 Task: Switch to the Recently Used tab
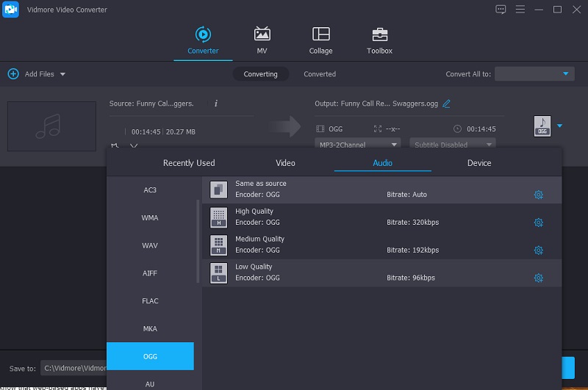[x=189, y=163]
